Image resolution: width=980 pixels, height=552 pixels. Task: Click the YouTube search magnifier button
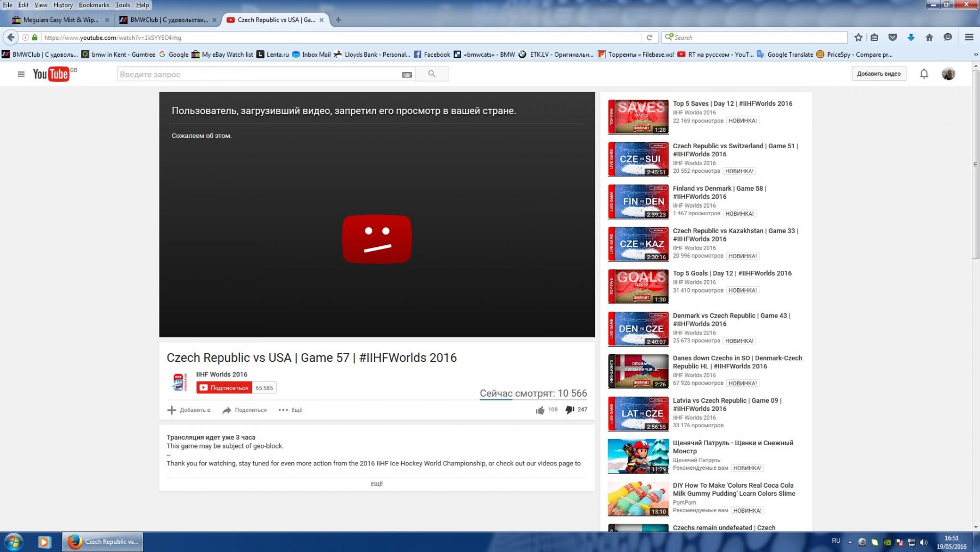click(432, 74)
